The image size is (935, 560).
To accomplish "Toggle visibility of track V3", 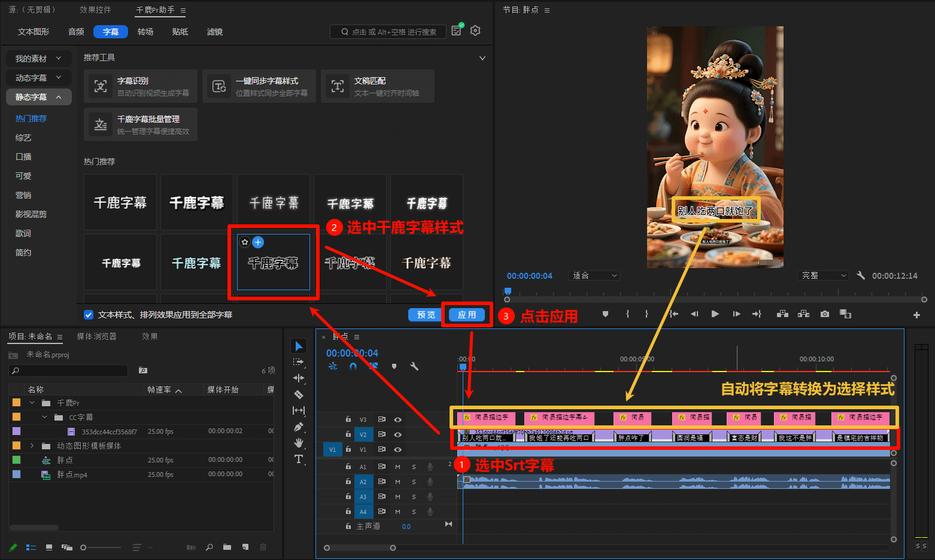I will (397, 419).
